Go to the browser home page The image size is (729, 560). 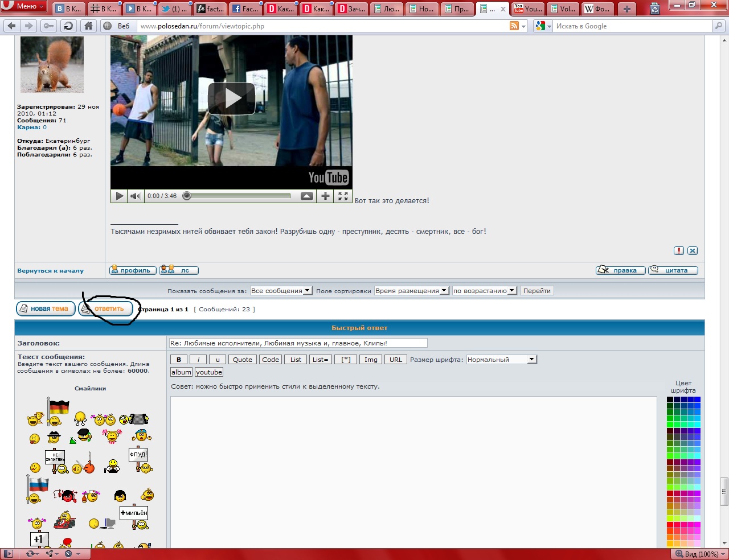pos(88,26)
